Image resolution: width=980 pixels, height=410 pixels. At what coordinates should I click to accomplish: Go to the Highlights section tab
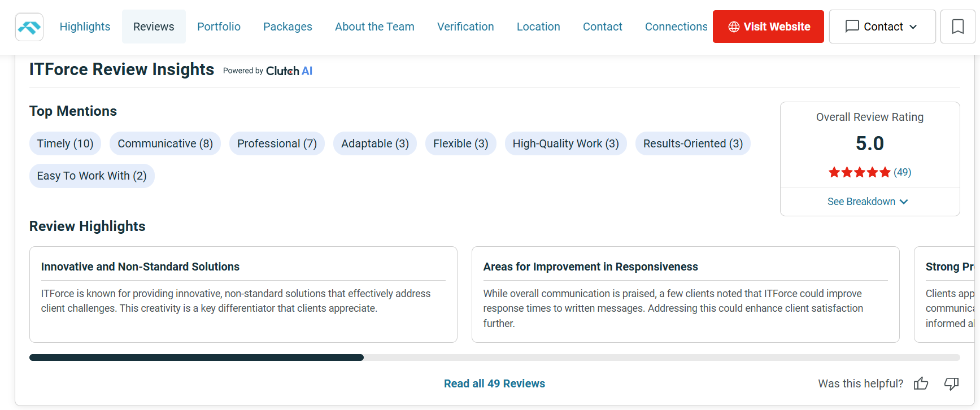[85, 27]
